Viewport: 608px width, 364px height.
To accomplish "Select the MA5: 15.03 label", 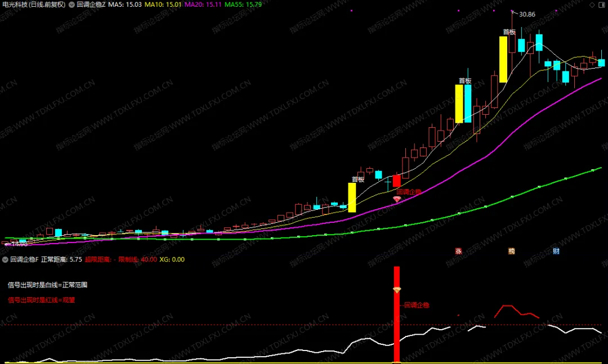I will coord(125,5).
